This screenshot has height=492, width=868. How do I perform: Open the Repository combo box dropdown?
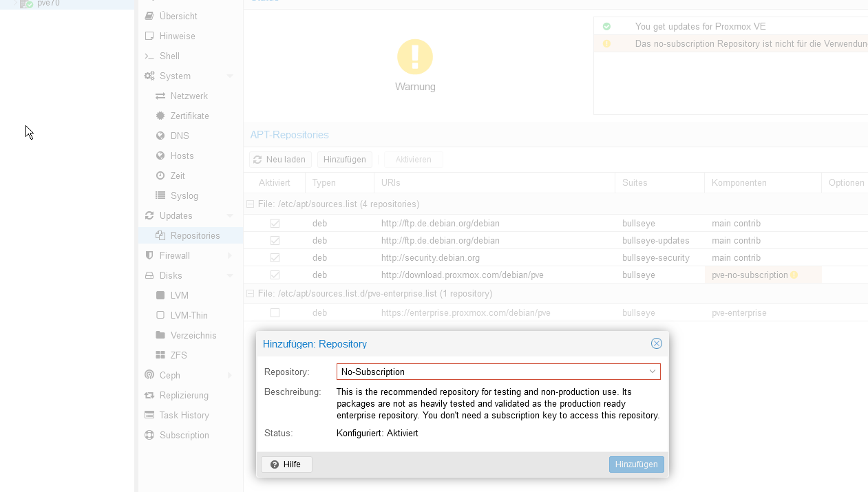click(653, 372)
